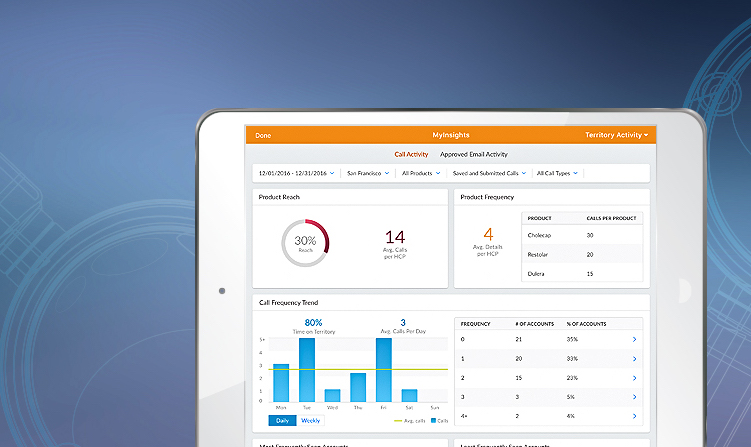Image resolution: width=751 pixels, height=447 pixels.
Task: Click the 30% Reach donut chart
Action: [305, 243]
